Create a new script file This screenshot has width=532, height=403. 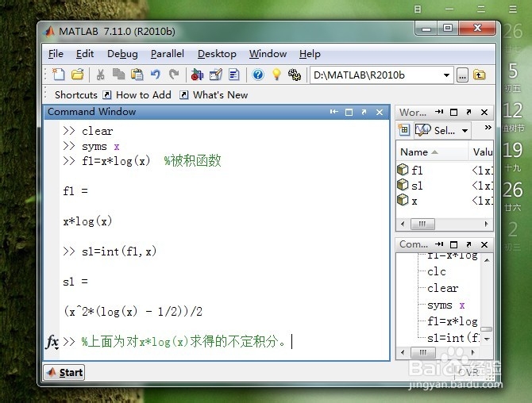[x=58, y=75]
